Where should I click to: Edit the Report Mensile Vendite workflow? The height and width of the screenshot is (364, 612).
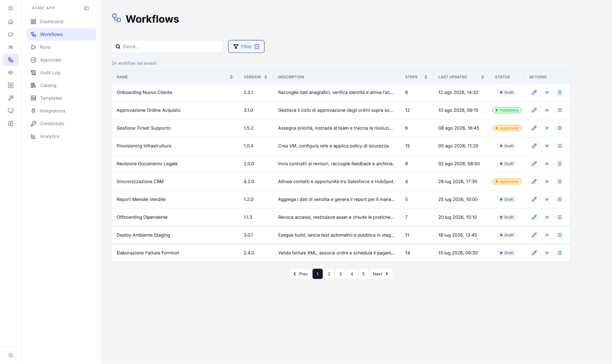[x=534, y=199]
